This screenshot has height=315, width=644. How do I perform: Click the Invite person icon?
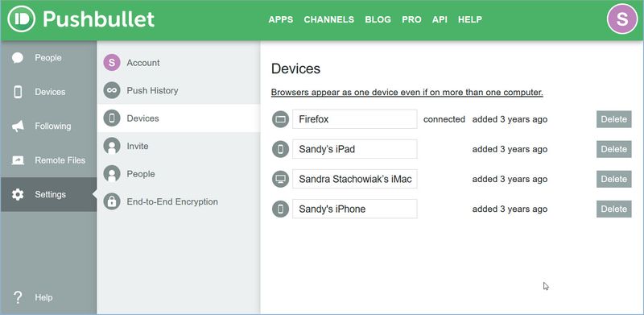pyautogui.click(x=112, y=146)
